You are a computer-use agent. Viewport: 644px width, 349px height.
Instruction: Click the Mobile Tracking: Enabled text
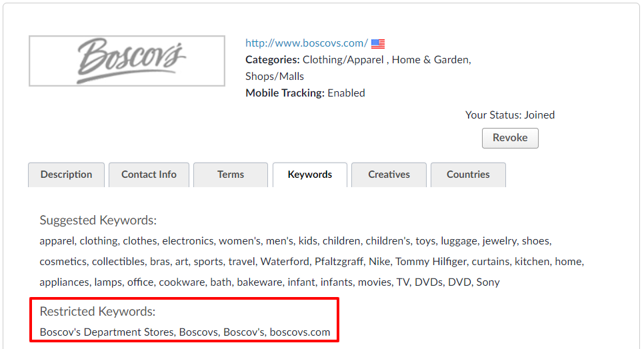point(305,93)
